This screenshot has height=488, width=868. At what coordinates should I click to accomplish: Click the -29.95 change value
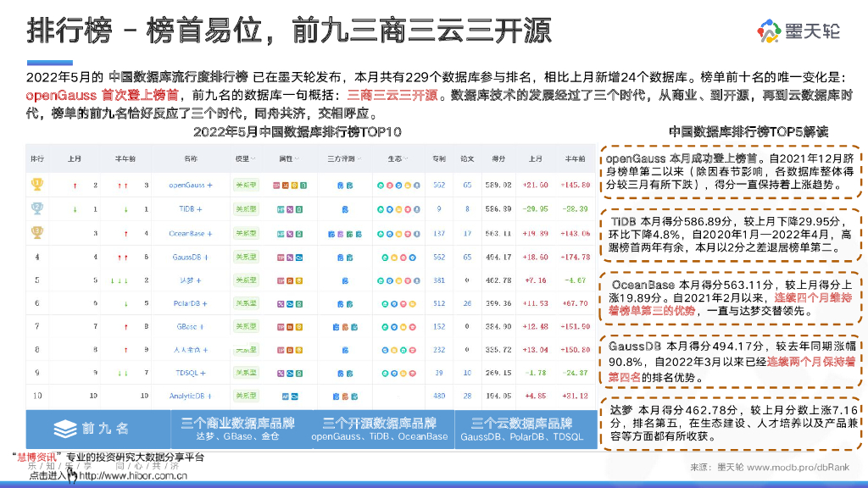[536, 209]
